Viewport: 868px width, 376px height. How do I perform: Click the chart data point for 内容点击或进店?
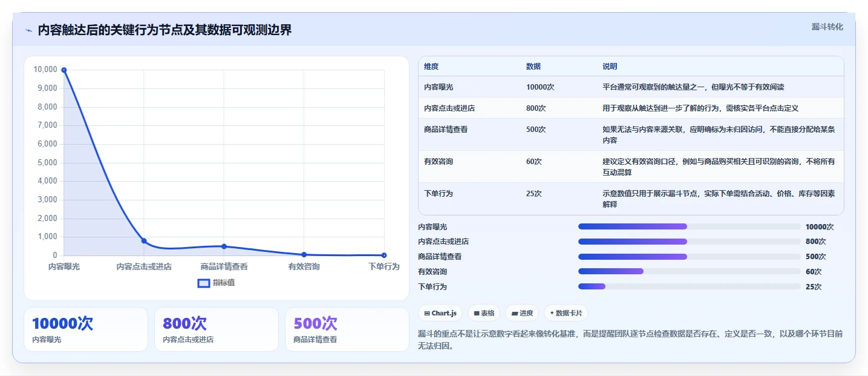(x=144, y=241)
